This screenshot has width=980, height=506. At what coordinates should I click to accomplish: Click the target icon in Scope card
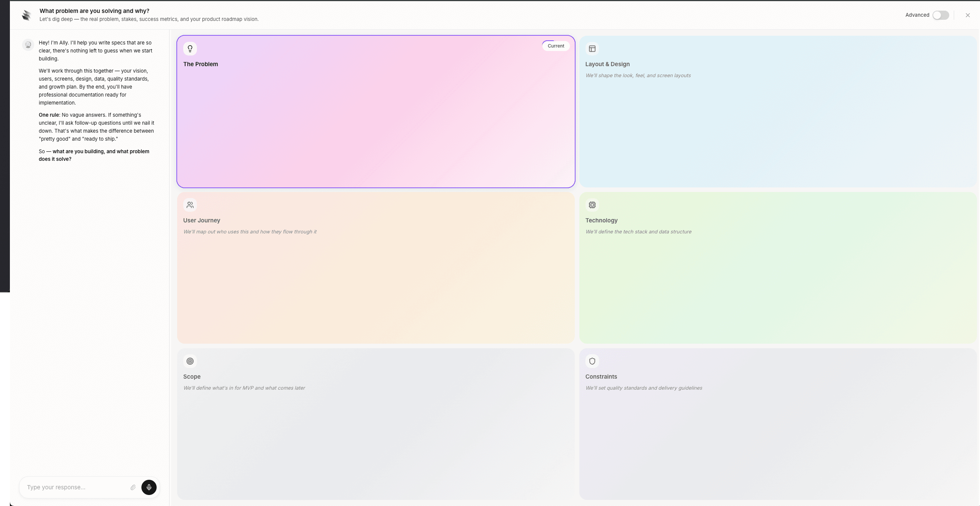[x=190, y=361]
